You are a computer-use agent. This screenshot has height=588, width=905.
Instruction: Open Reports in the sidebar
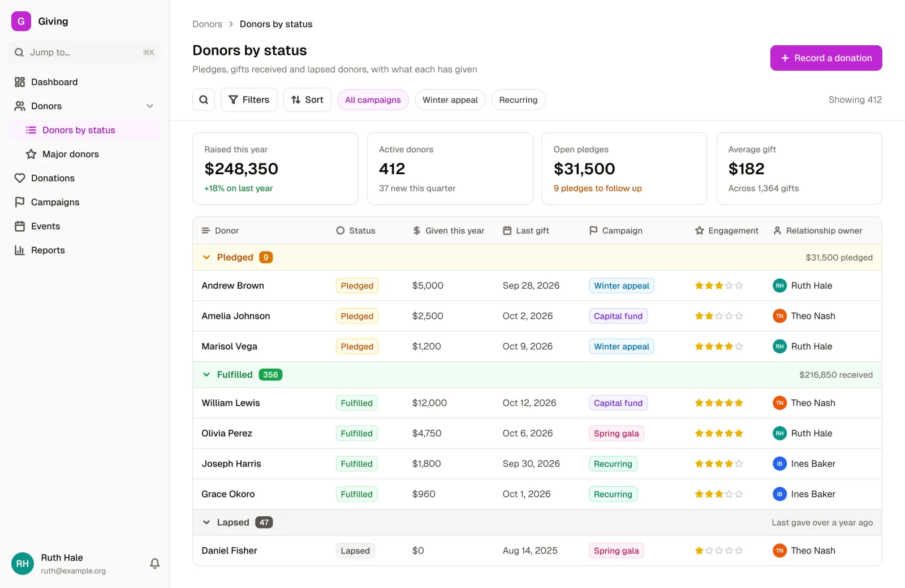point(85,250)
